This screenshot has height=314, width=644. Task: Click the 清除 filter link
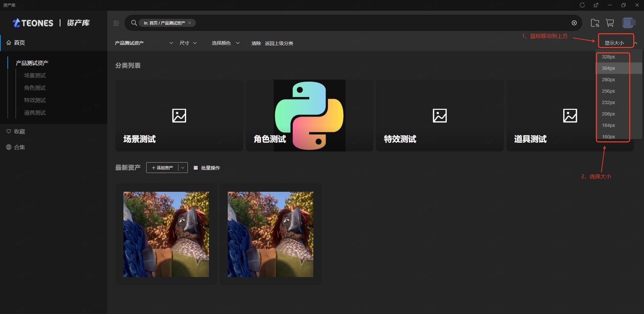[256, 43]
